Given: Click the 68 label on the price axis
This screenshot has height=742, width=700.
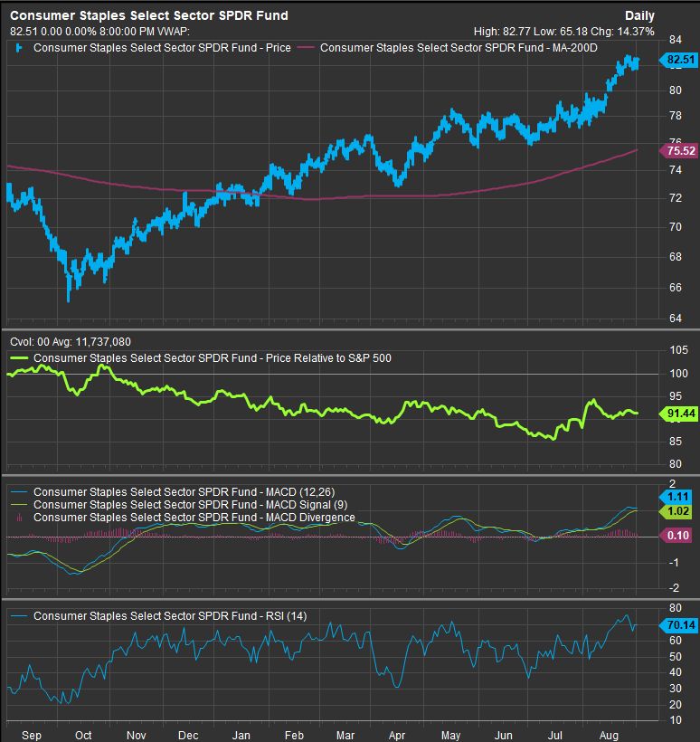Looking at the screenshot, I should [x=676, y=257].
